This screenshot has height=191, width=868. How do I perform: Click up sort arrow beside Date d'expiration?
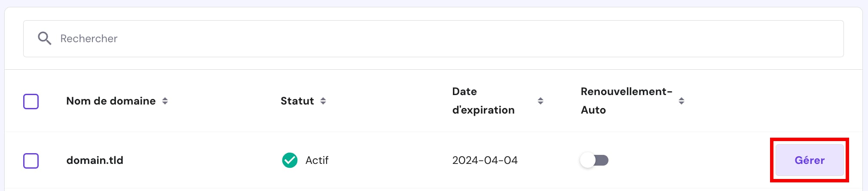click(x=541, y=99)
